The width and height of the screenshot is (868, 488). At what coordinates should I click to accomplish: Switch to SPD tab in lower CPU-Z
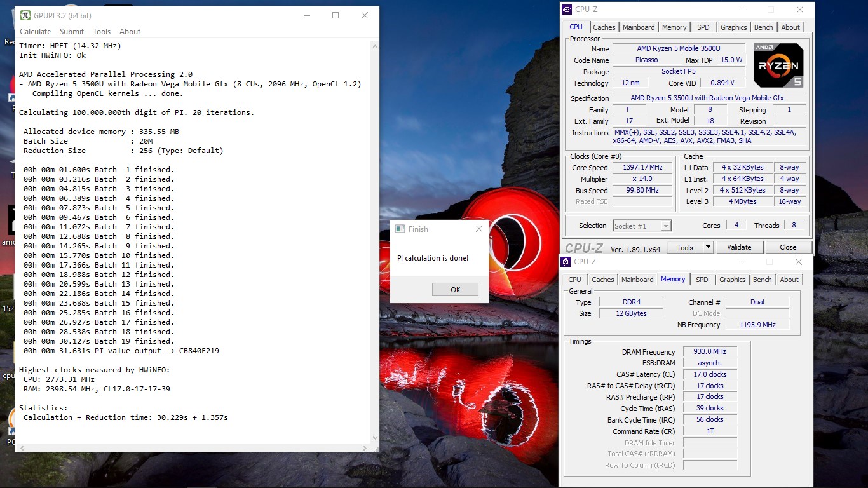tap(702, 280)
